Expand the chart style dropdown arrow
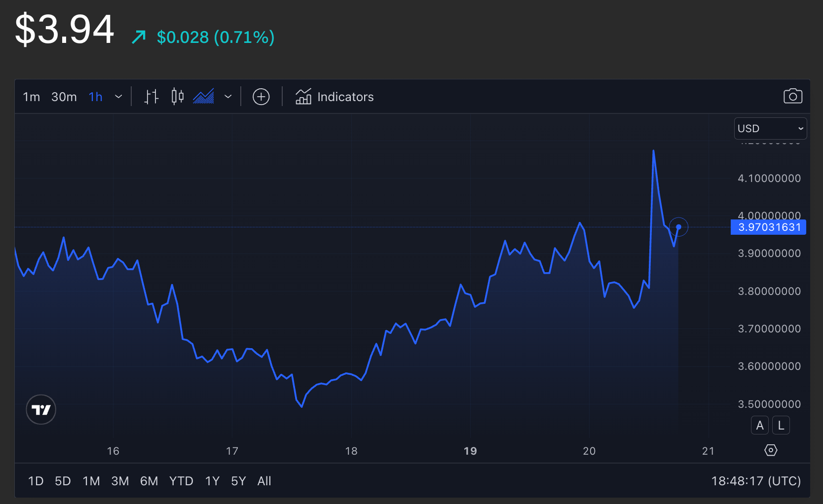Screen dimensions: 823x504 pyautogui.click(x=228, y=97)
